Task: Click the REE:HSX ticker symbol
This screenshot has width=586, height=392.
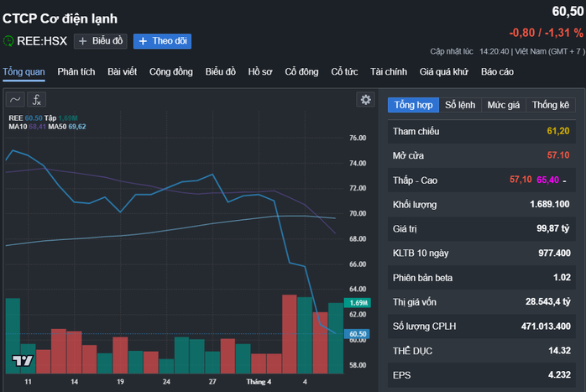Action: click(x=42, y=41)
